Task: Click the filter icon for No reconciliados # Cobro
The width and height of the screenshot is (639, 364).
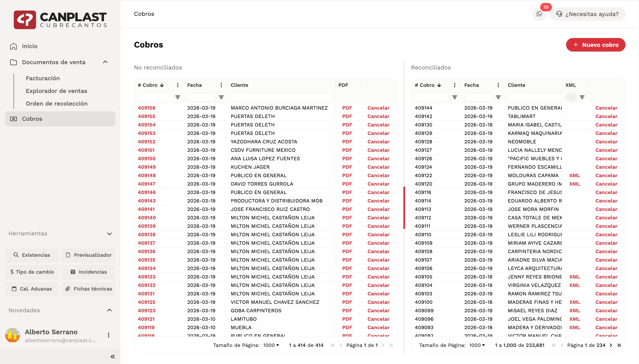Action: click(x=178, y=97)
